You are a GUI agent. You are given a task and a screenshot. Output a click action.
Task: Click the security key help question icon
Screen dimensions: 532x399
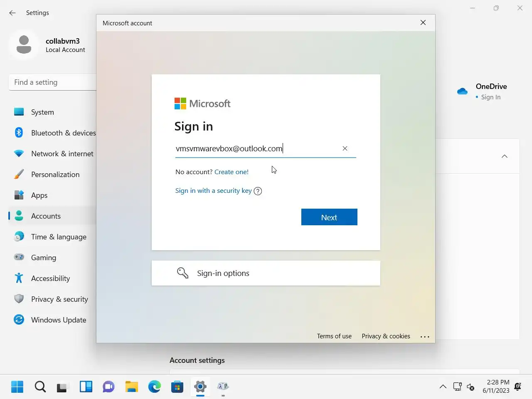258,191
